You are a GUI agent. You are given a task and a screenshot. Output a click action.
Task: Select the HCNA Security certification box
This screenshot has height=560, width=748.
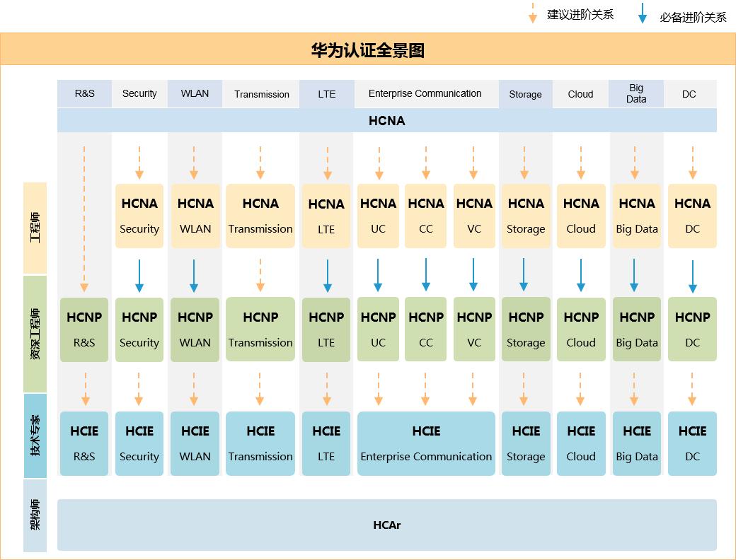(139, 216)
